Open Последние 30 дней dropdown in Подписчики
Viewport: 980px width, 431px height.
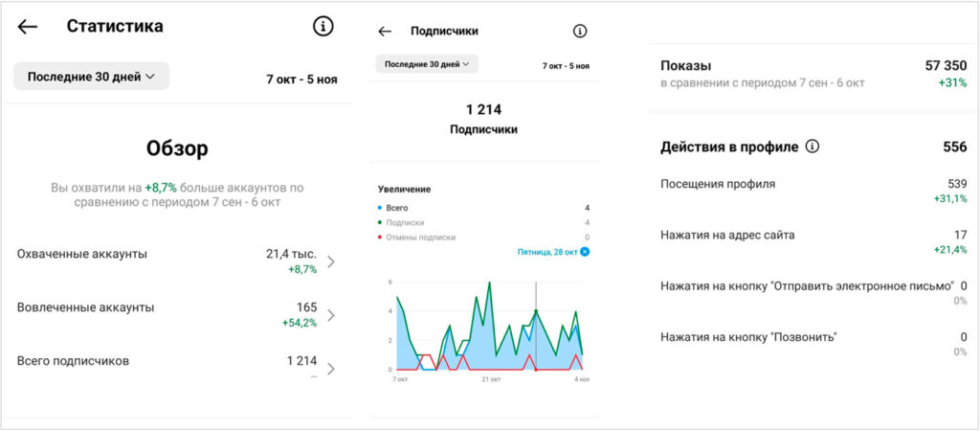(427, 64)
